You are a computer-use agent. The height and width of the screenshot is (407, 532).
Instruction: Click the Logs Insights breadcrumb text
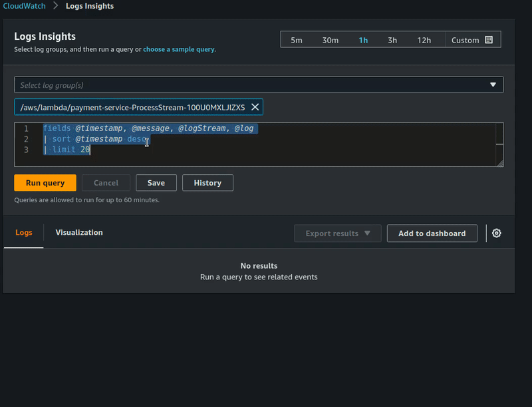(x=90, y=6)
